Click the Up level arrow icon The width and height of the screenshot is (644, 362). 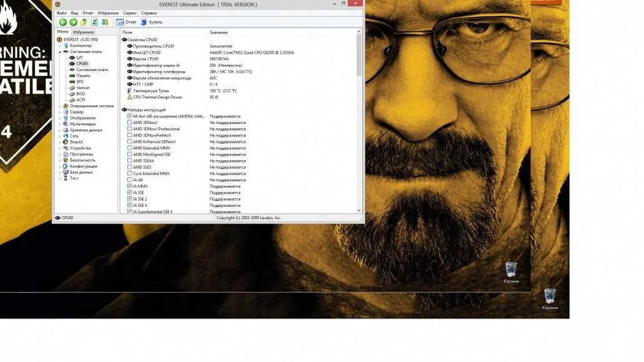(84, 22)
